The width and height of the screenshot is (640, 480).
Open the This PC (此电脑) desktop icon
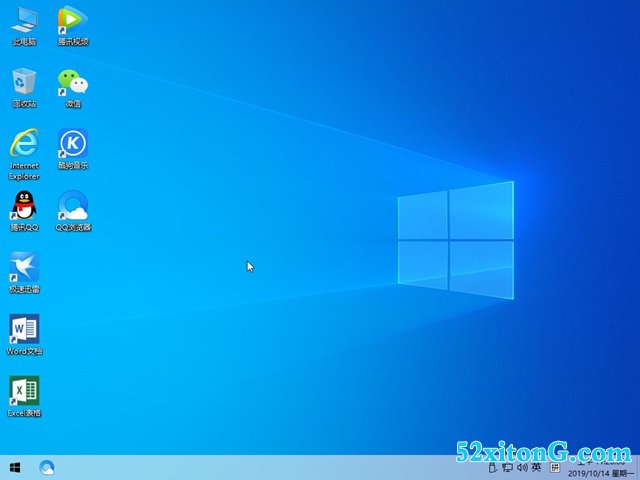24,22
